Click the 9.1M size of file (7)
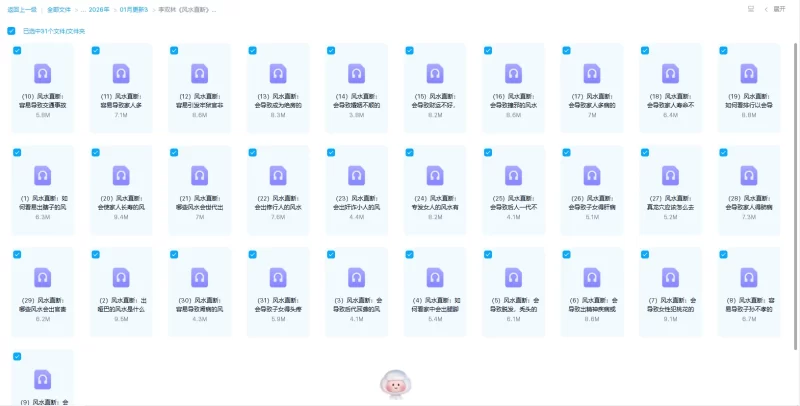 [x=670, y=319]
